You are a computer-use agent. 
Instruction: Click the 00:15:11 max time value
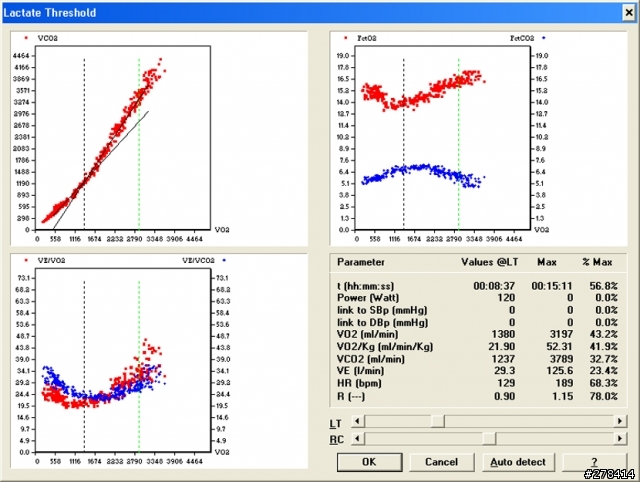coord(552,286)
